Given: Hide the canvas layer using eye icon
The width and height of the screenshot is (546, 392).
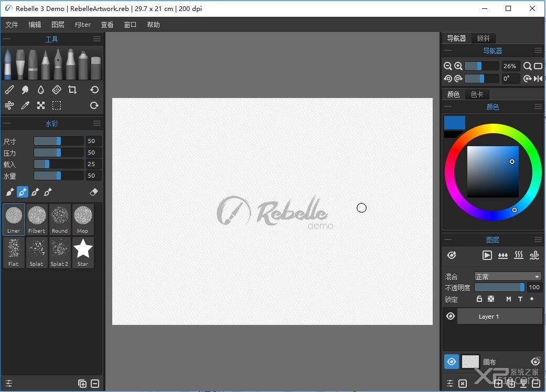Looking at the screenshot, I should tap(451, 362).
